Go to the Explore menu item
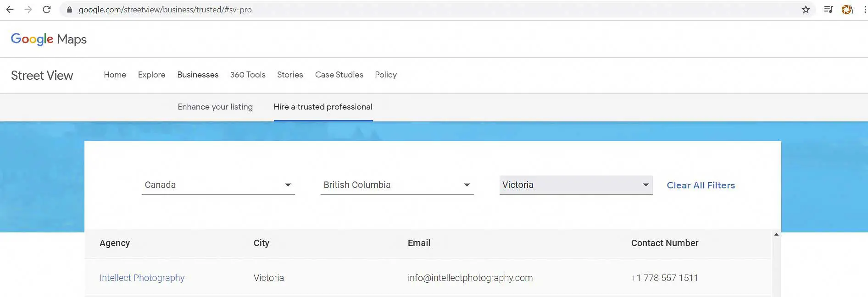868x297 pixels. pos(151,75)
